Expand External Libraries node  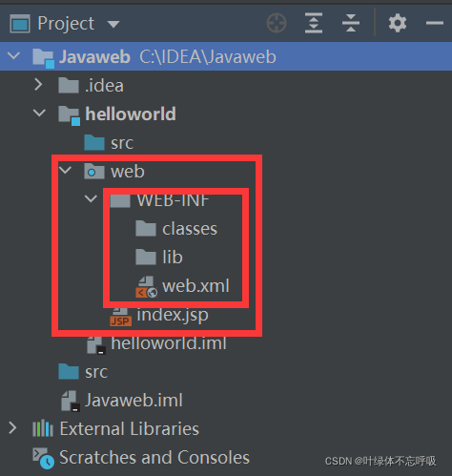pos(12,428)
